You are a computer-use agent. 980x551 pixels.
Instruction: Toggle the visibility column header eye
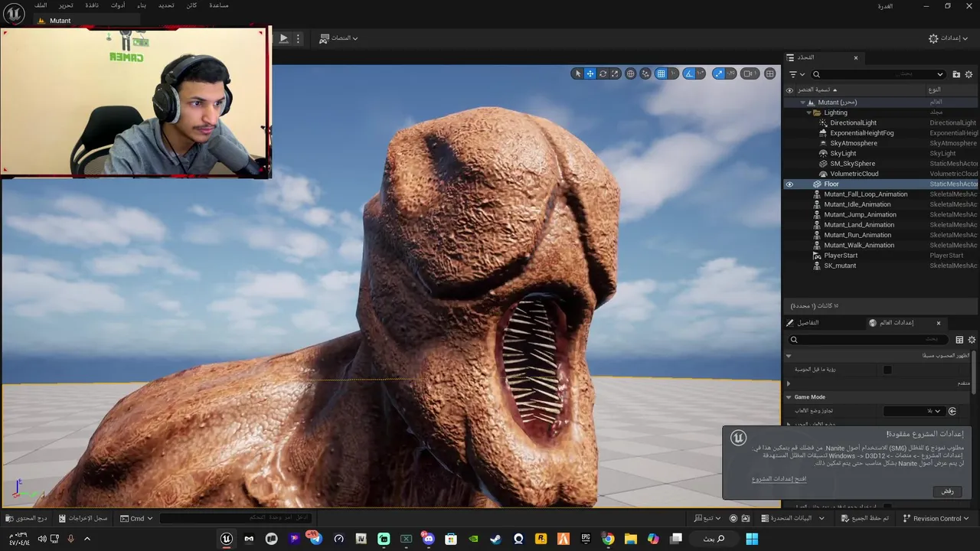tap(789, 90)
